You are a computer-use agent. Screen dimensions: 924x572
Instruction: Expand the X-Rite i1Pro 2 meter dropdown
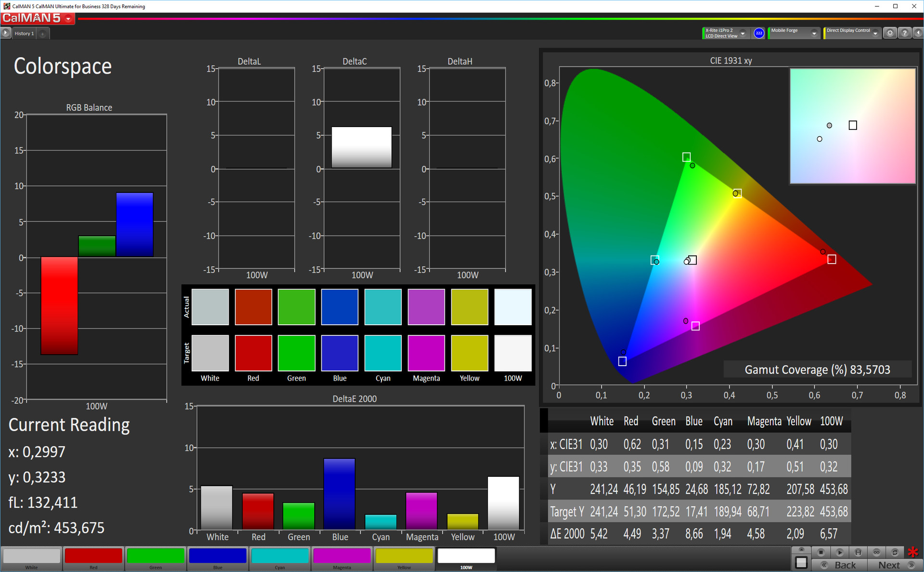[x=743, y=33]
